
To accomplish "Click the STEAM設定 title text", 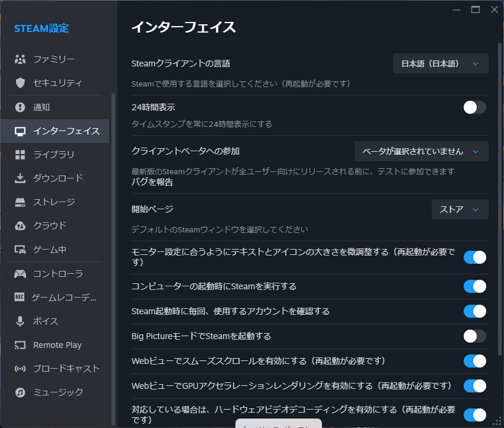I will pyautogui.click(x=42, y=28).
